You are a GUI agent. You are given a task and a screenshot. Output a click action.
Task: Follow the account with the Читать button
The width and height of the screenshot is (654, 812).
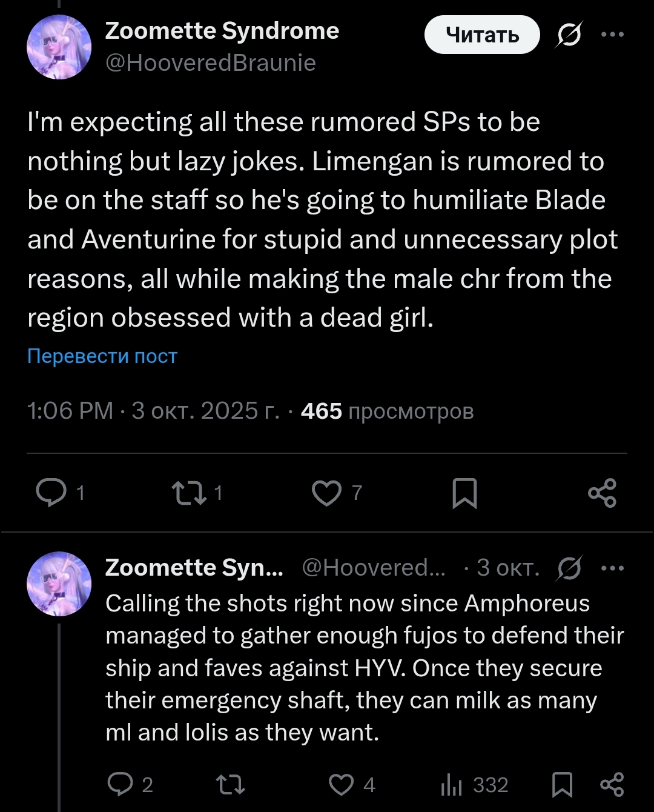click(482, 35)
